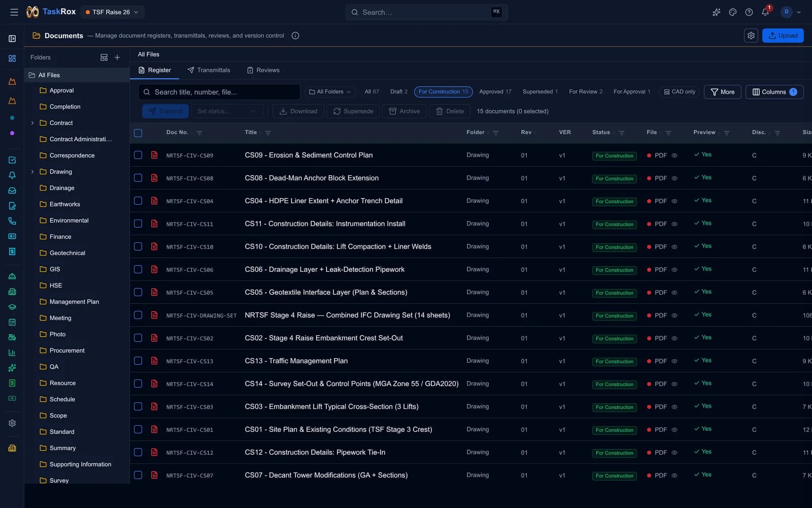Select the Draft 2 status filter
The width and height of the screenshot is (812, 508).
[x=399, y=92]
